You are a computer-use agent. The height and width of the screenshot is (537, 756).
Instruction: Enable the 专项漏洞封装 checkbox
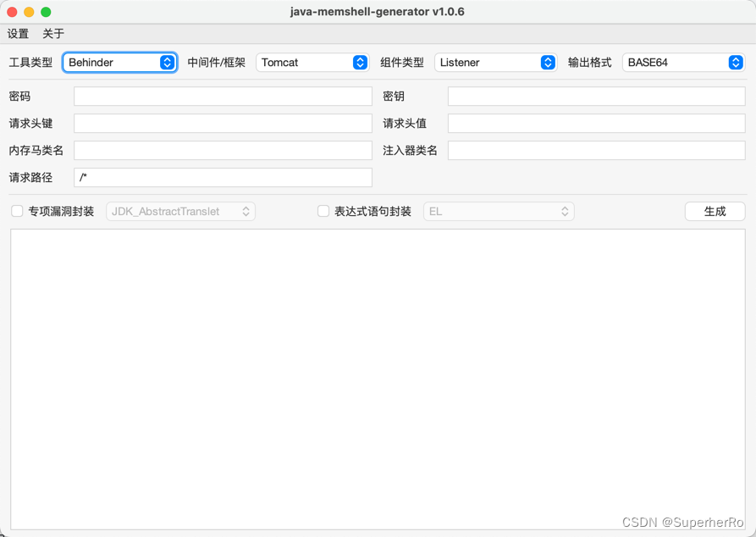(17, 211)
